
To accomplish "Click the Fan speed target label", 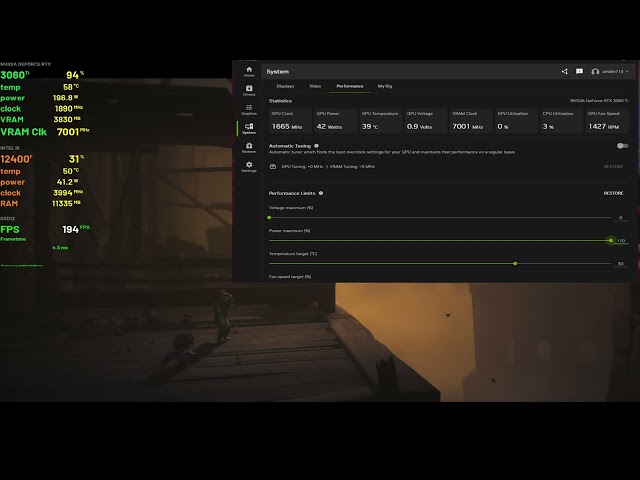I will click(x=290, y=277).
